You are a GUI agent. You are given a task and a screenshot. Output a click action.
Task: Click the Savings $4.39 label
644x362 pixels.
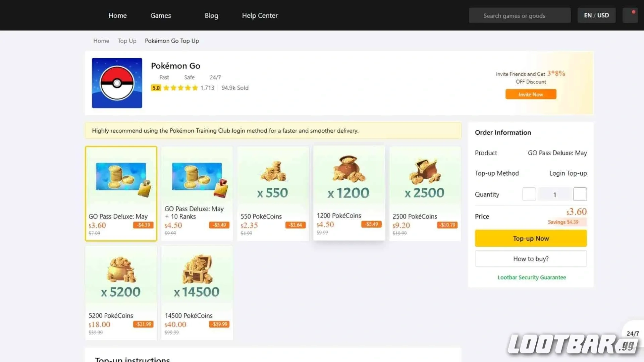pos(563,222)
